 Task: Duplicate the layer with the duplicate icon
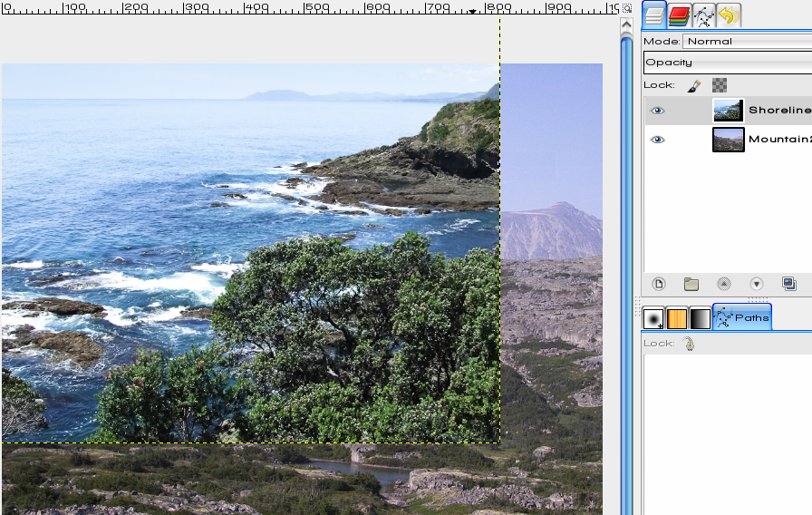coord(789,284)
